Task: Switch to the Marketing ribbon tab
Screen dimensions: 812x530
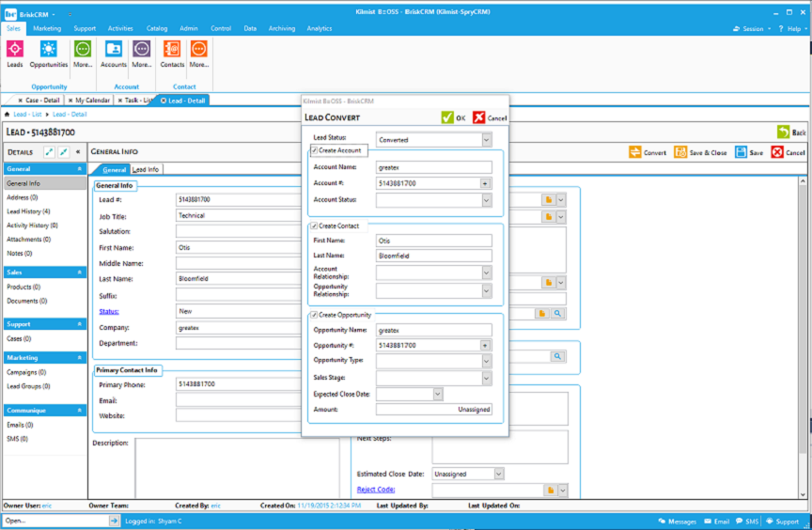Action: point(47,28)
